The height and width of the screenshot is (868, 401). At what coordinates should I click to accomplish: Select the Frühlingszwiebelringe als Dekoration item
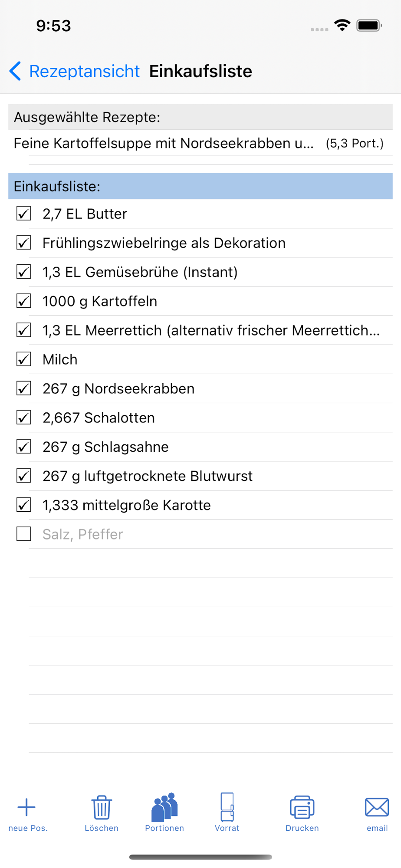click(164, 243)
